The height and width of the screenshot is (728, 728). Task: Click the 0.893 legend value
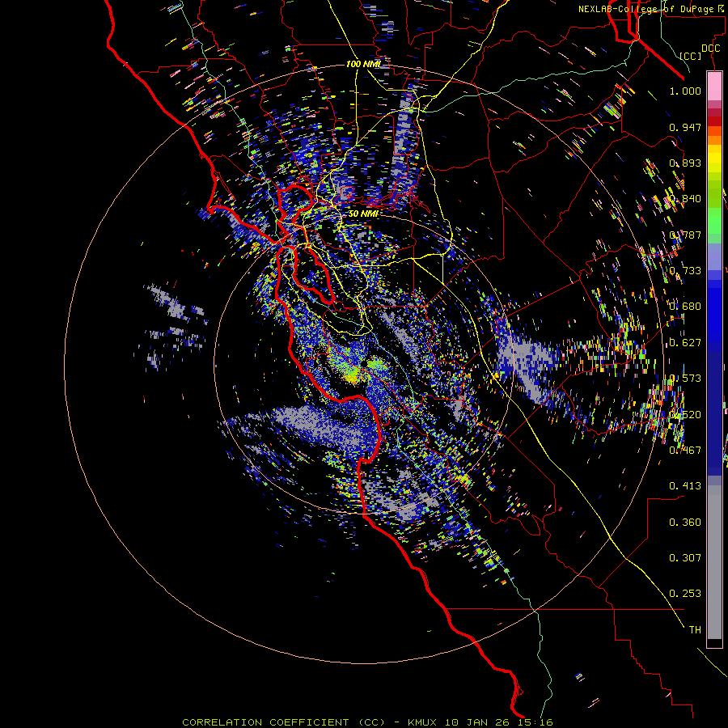tap(685, 163)
